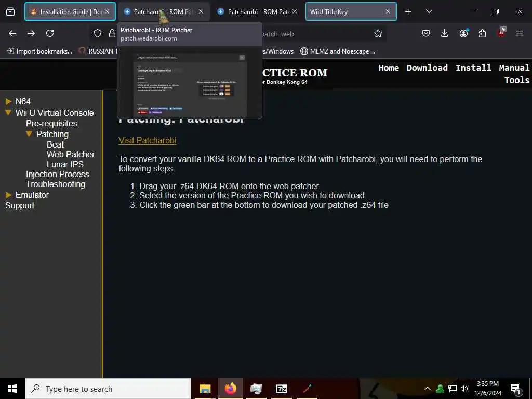
Task: Click the site security padlock icon
Action: [x=112, y=33]
